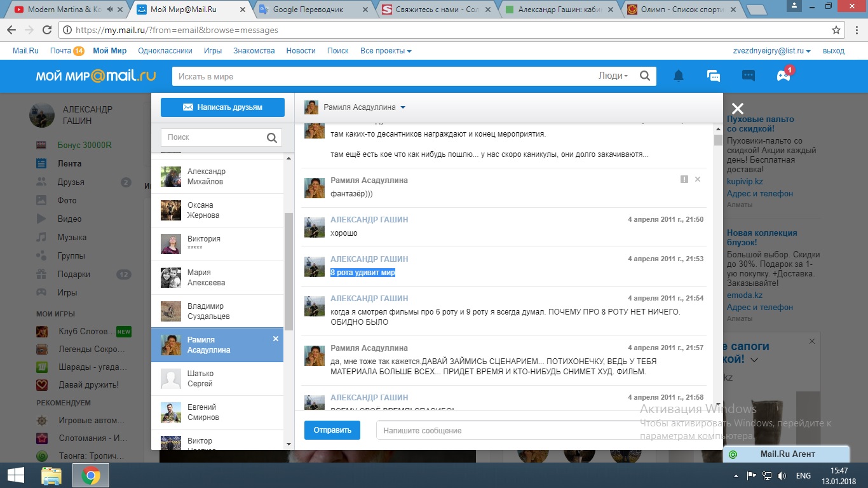Image resolution: width=868 pixels, height=488 pixels.
Task: Open Фото in the left sidebar
Action: click(67, 200)
